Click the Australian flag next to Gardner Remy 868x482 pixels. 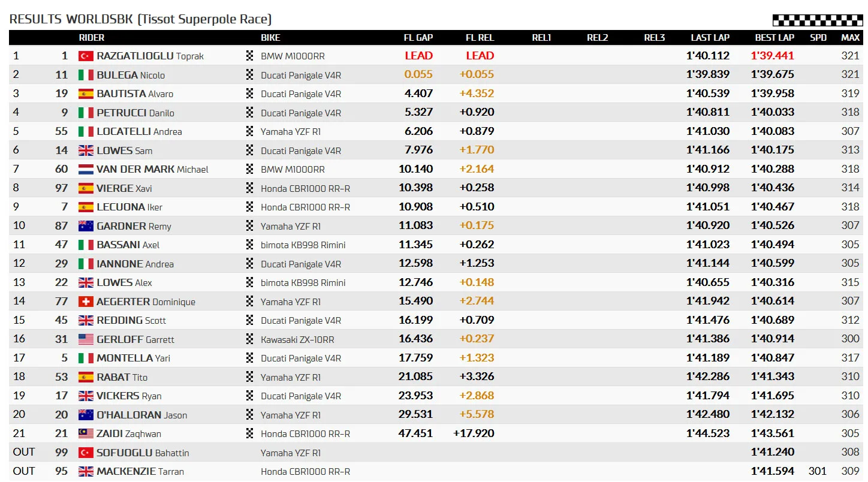coord(86,226)
